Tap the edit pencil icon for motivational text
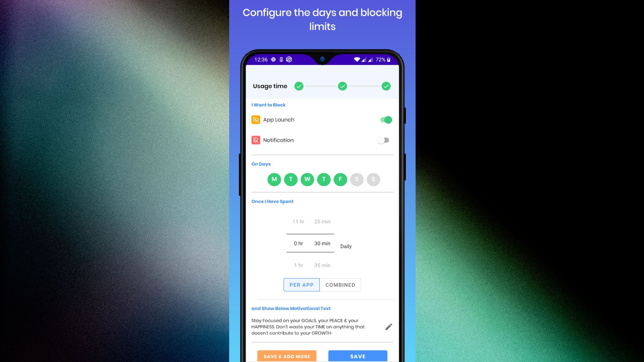644x362 pixels. (388, 327)
